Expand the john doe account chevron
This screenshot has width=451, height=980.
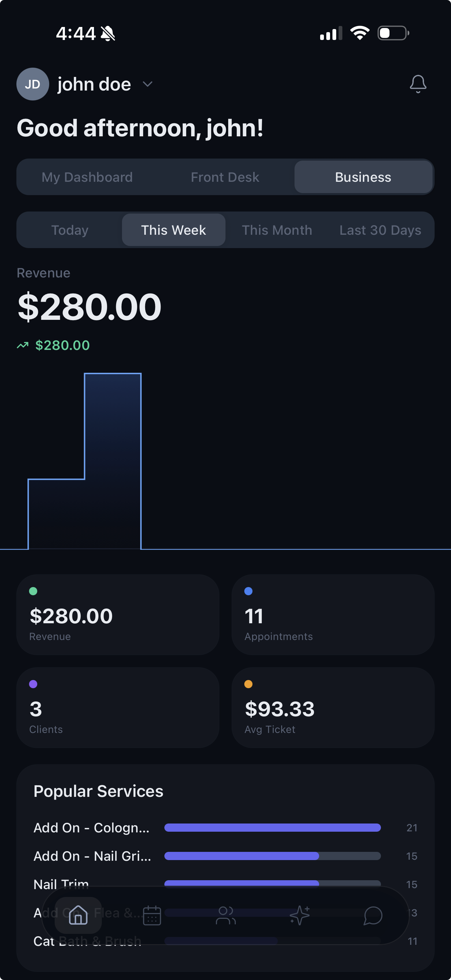click(x=148, y=84)
